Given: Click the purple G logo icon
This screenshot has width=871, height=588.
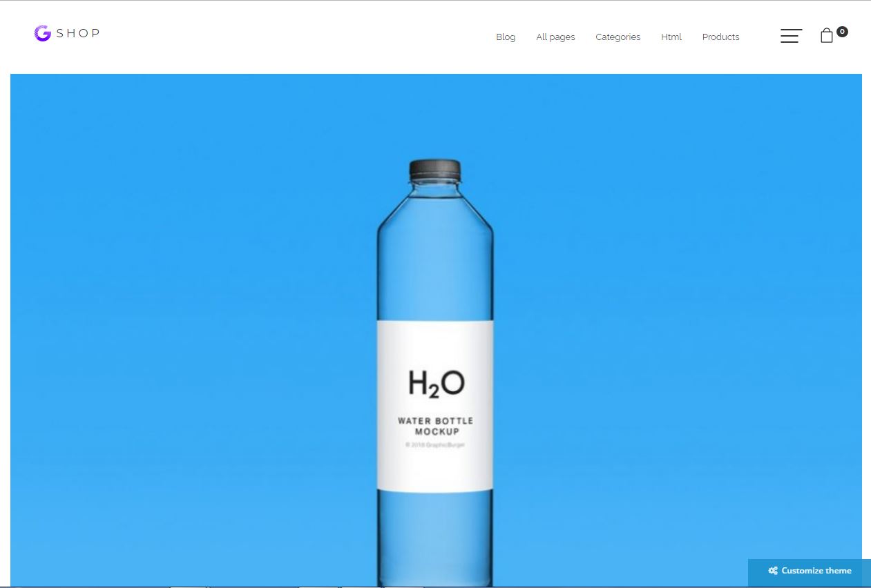Looking at the screenshot, I should click(43, 33).
